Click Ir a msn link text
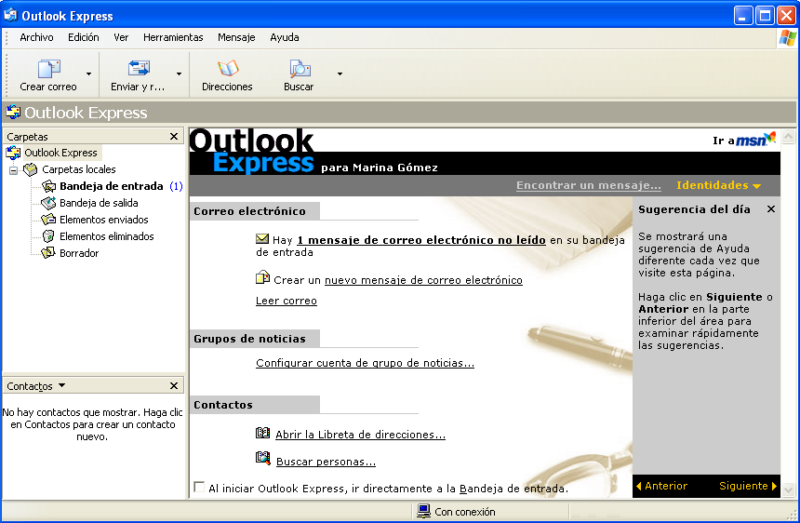Viewport: 800px width, 523px height. coord(723,141)
